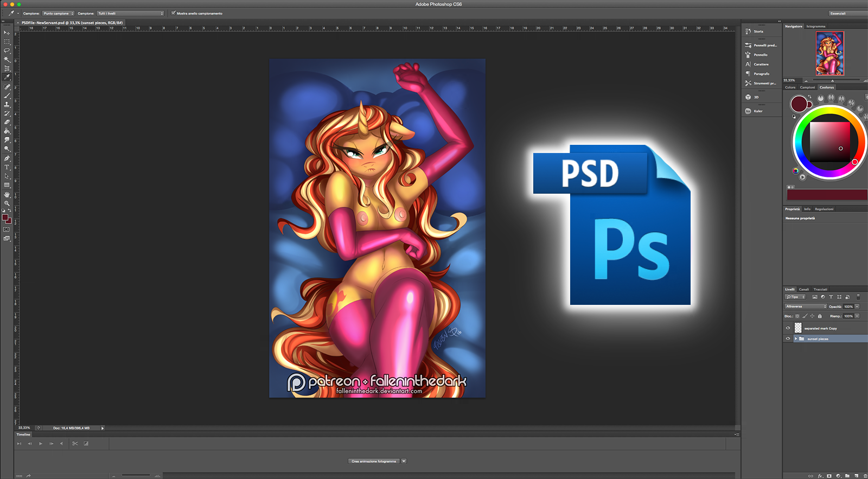Select the History Brush tool
Screen dimensions: 868x479
point(7,113)
